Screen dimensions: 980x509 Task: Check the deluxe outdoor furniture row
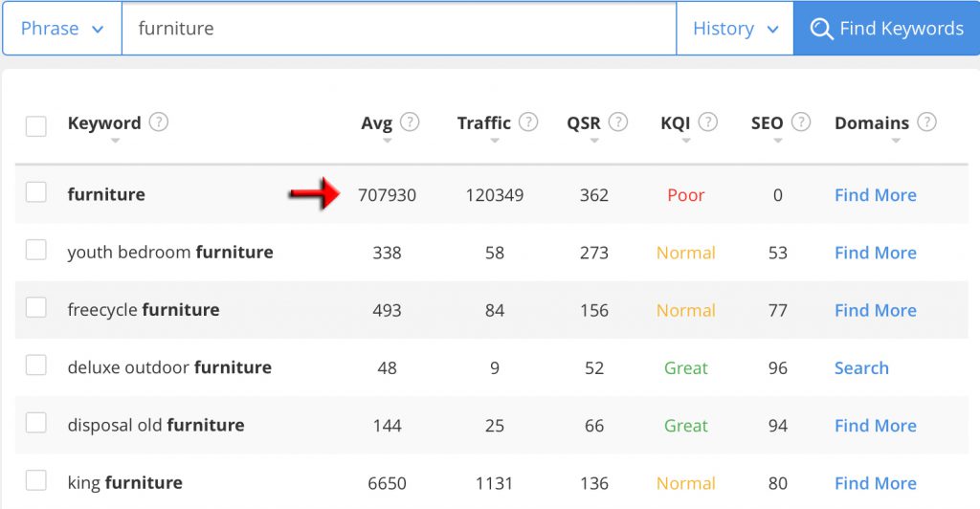(36, 365)
